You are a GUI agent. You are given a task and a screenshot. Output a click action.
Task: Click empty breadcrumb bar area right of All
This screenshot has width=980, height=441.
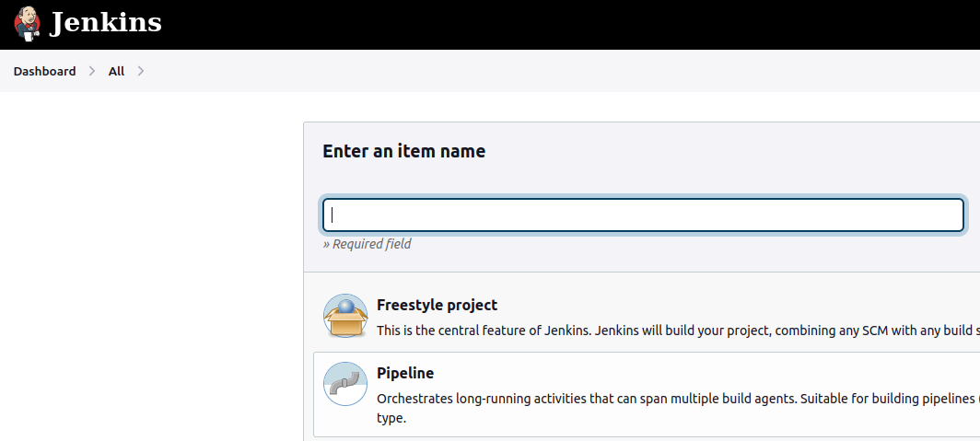(553, 71)
